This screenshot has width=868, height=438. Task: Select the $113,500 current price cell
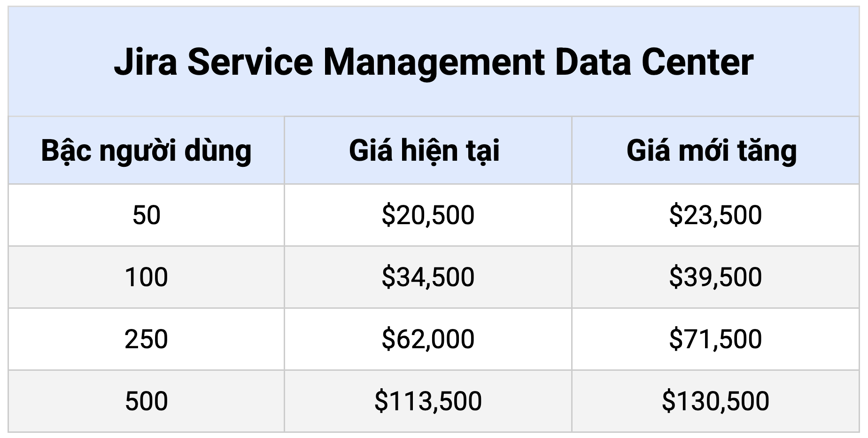pos(428,401)
